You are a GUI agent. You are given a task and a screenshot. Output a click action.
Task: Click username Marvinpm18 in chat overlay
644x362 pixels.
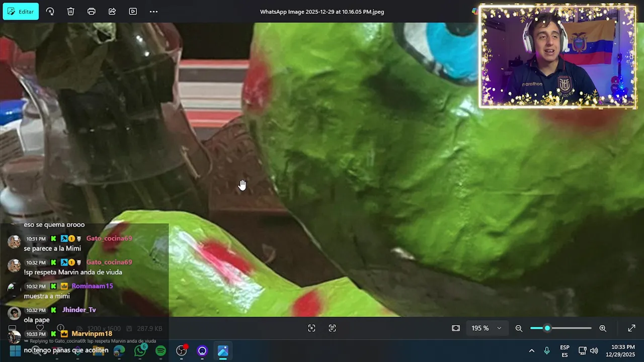(92, 334)
